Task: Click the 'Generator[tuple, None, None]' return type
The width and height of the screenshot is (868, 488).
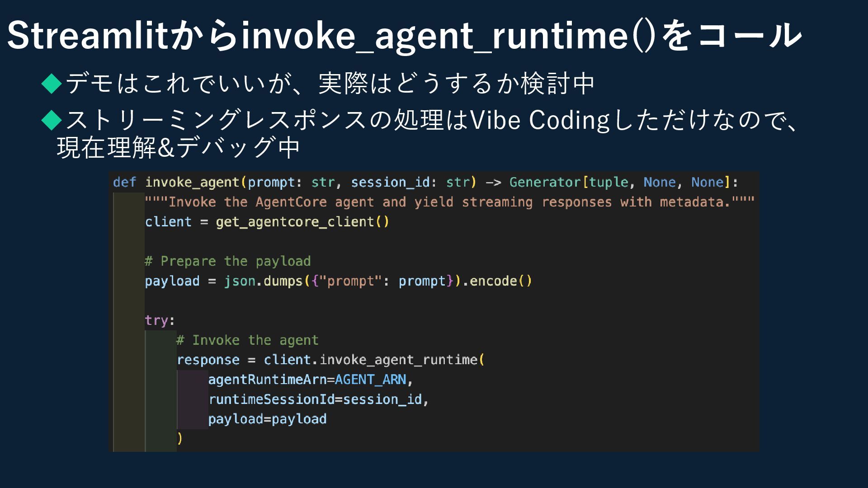Action: point(620,182)
